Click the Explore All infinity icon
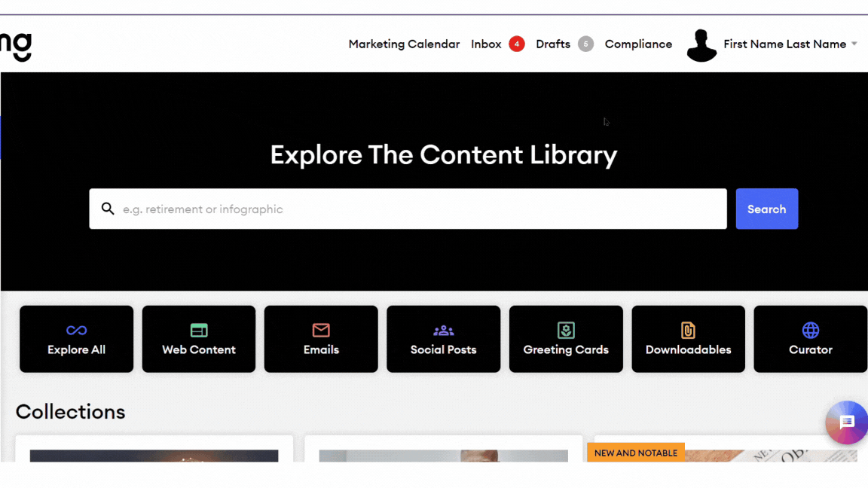This screenshot has width=868, height=488. click(x=76, y=330)
